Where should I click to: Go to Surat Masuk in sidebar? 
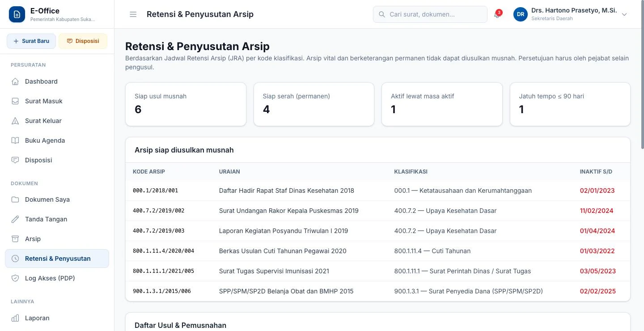57,101
